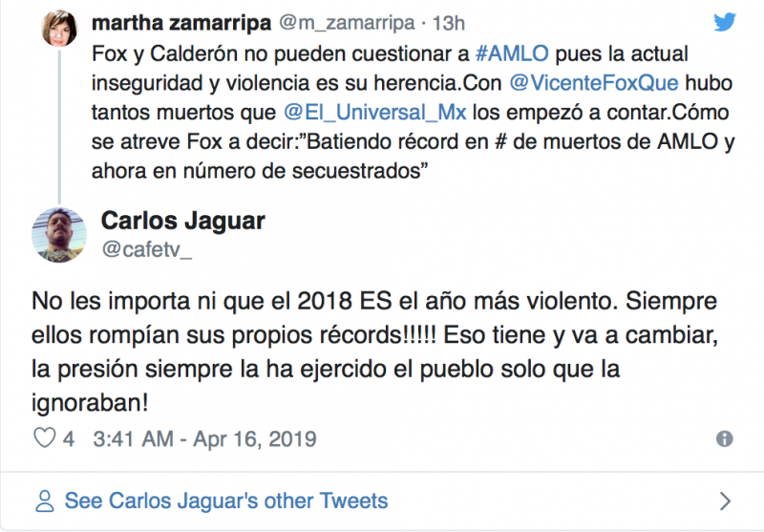The width and height of the screenshot is (764, 532).
Task: See Carlos Jaguar's other Tweets
Action: click(x=226, y=500)
